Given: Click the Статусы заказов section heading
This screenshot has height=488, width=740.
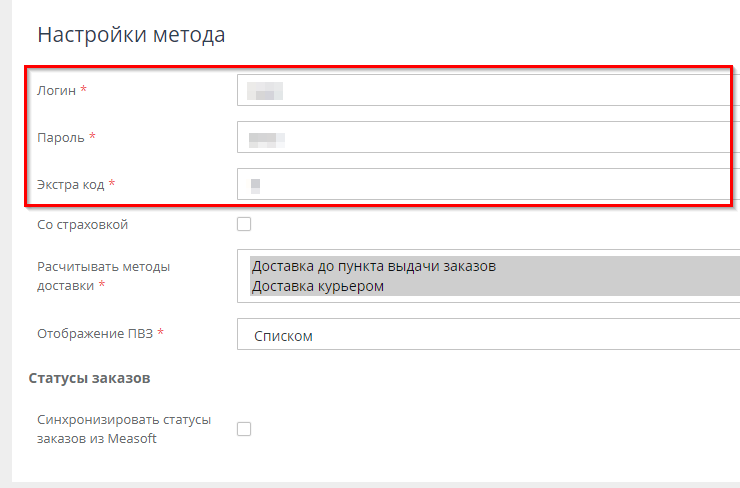Looking at the screenshot, I should [89, 378].
